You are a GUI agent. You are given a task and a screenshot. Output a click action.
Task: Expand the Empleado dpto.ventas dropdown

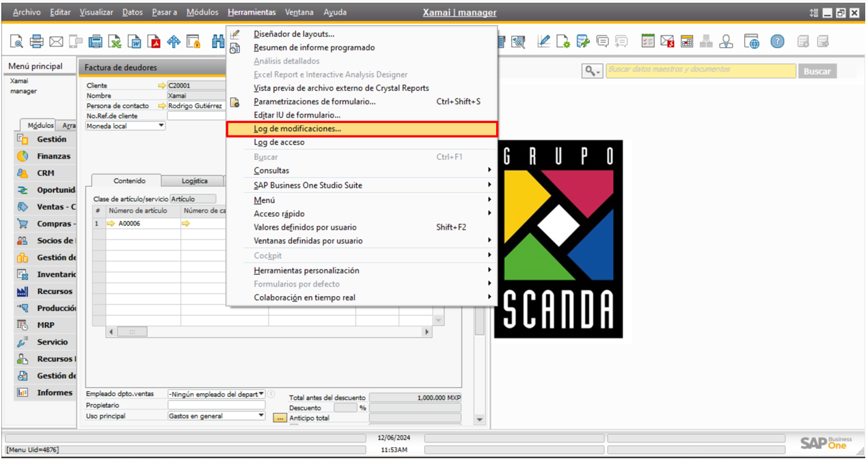coord(262,393)
